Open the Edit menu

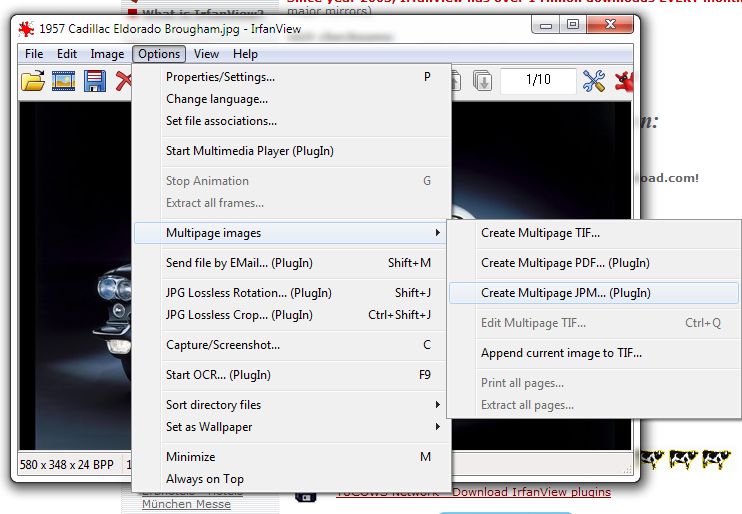(x=67, y=54)
